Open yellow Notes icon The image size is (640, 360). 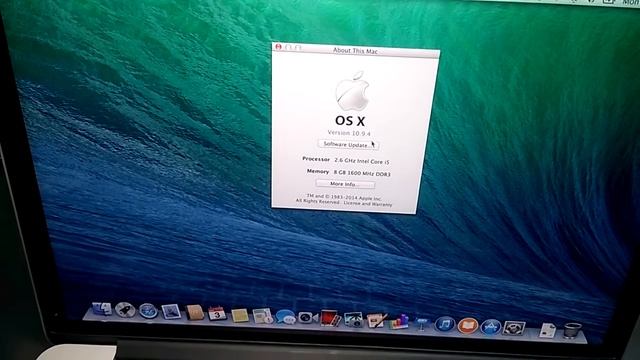[240, 315]
